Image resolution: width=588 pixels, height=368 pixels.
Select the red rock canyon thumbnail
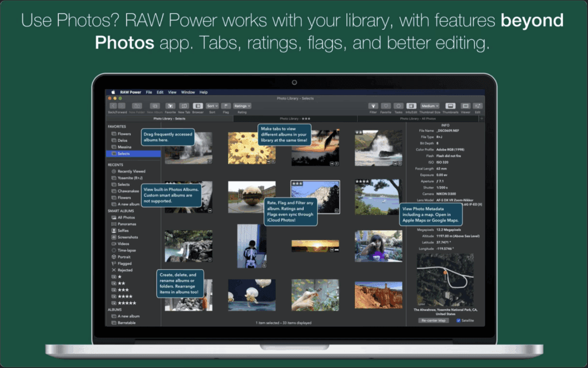point(378,295)
